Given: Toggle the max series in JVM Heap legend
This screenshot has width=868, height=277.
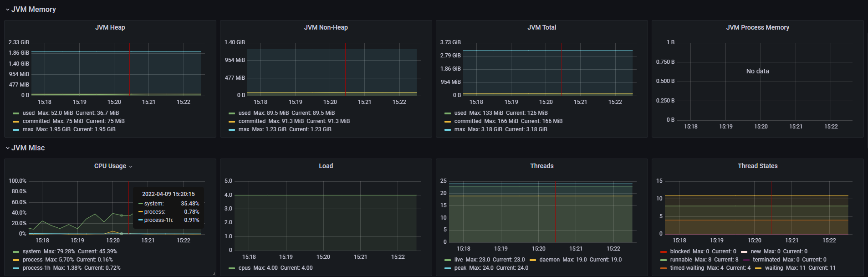Looking at the screenshot, I should 28,129.
